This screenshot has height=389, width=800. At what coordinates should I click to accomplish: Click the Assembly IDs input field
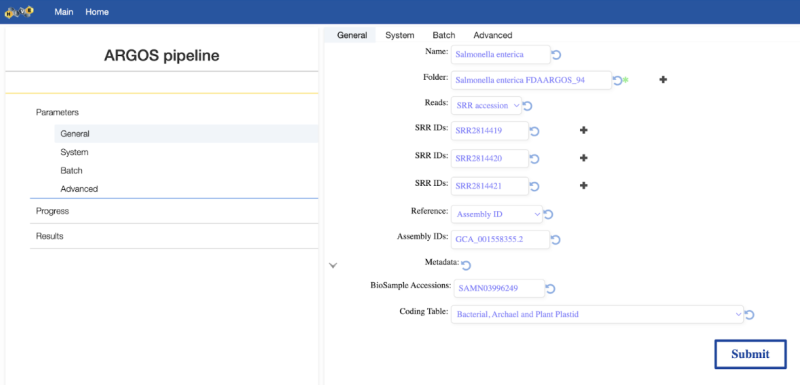(501, 239)
